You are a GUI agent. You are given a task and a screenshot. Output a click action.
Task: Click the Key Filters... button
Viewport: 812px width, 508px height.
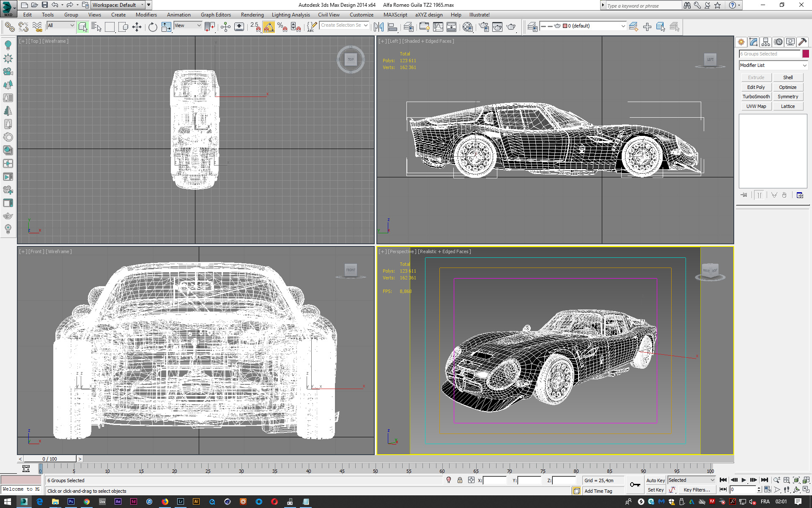click(697, 490)
